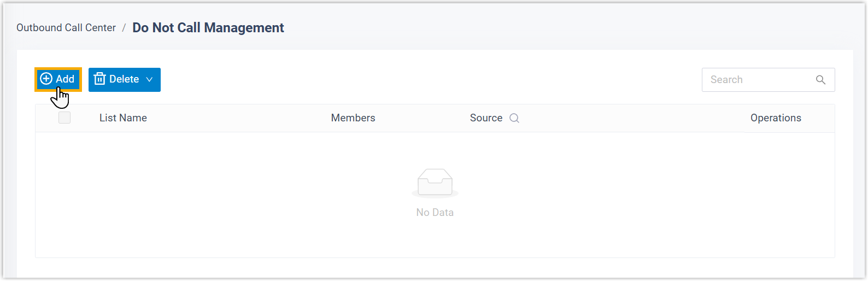868x281 pixels.
Task: Click empty toolbar space left of Search
Action: (x=426, y=80)
